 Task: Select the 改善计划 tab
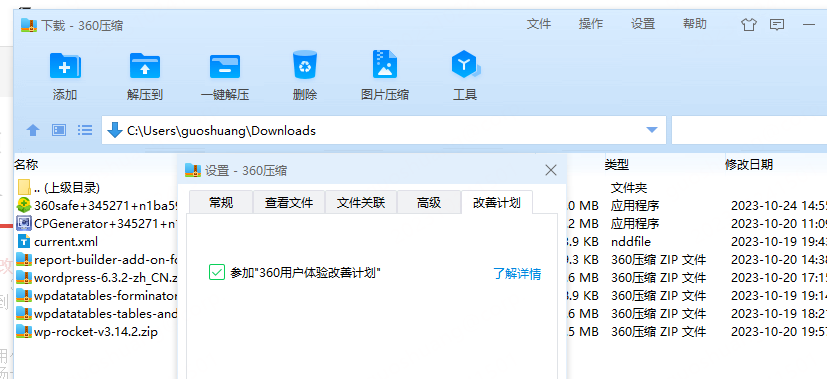[496, 202]
